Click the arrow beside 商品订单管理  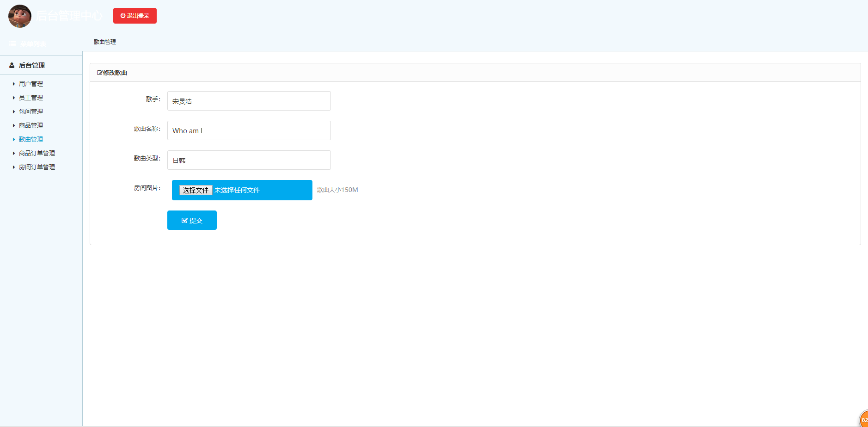tap(14, 153)
